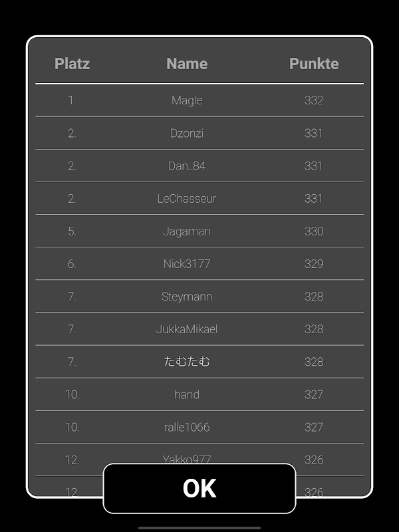Screen dimensions: 399x532
Task: Tap player Nick3177
Action: (187, 263)
